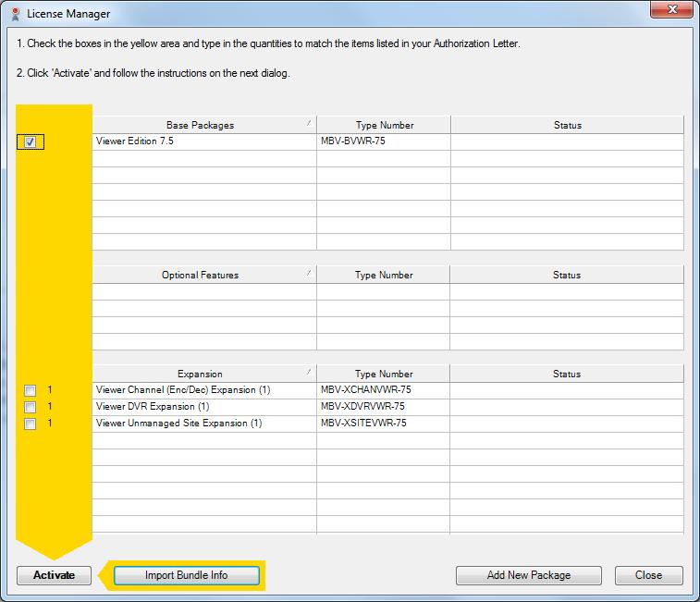Select the Viewer Edition 7.5 row
The width and height of the screenshot is (700, 602).
click(x=388, y=141)
